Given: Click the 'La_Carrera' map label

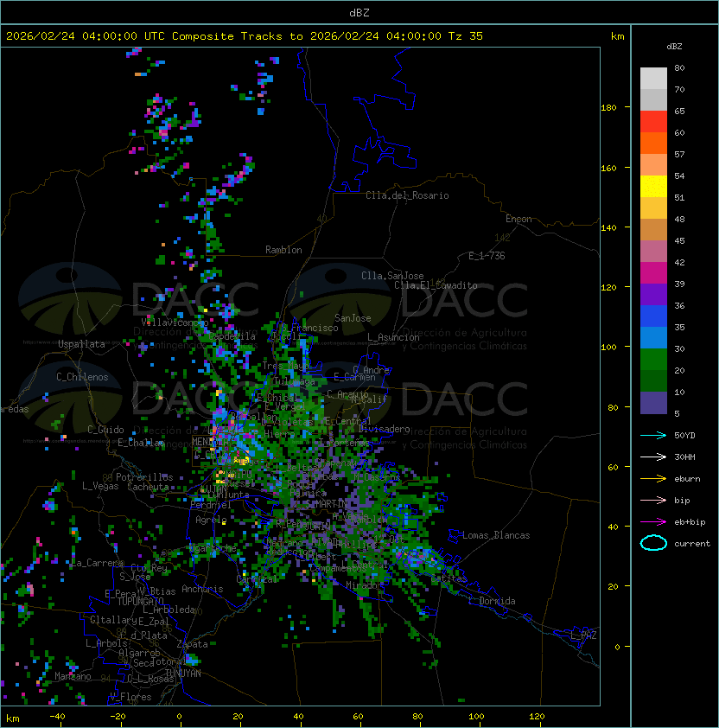Looking at the screenshot, I should (98, 563).
